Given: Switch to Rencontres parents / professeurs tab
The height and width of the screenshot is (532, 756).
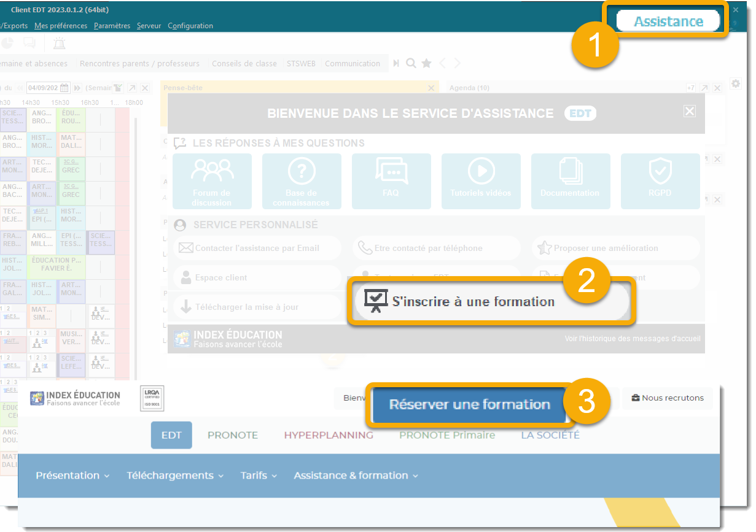Looking at the screenshot, I should (x=139, y=63).
